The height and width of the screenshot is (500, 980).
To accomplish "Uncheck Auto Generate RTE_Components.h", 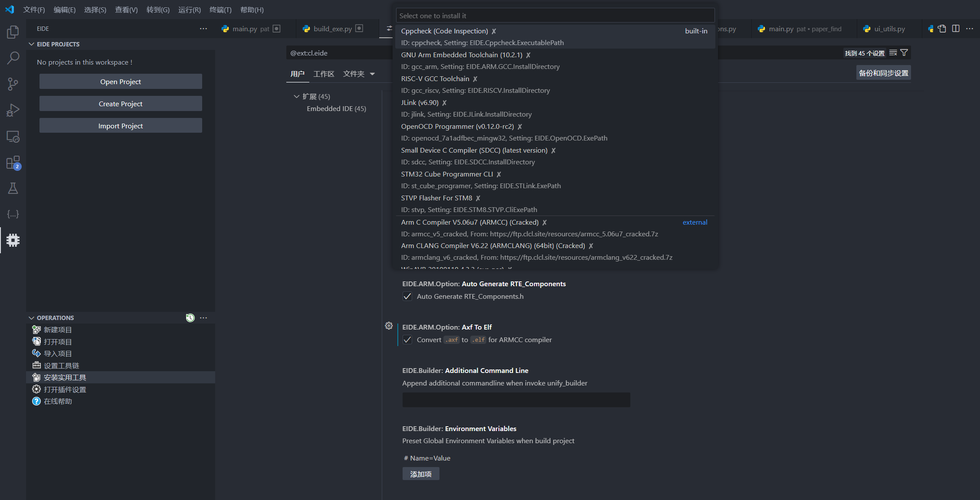I will coord(407,296).
